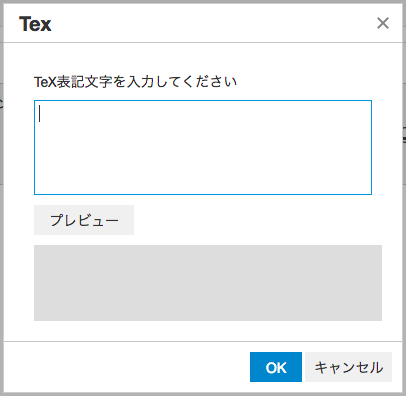Close the Tex dialog with the X icon
Image resolution: width=406 pixels, height=396 pixels.
coord(383,23)
